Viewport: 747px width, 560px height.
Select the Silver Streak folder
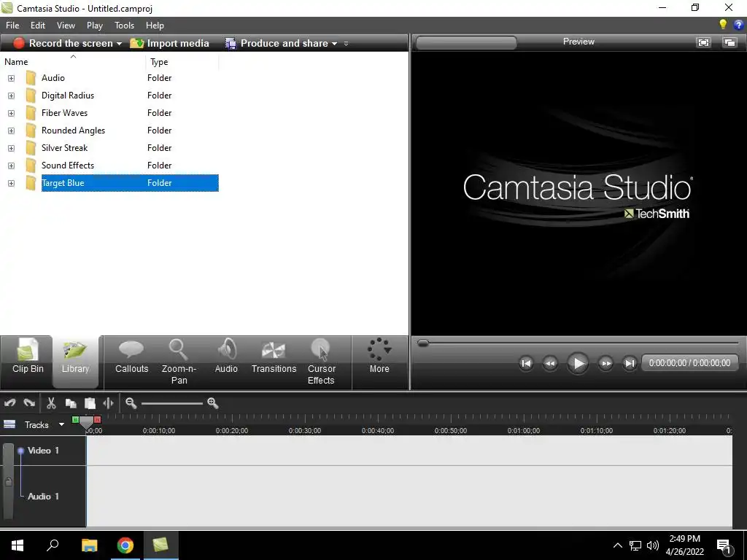pos(64,147)
